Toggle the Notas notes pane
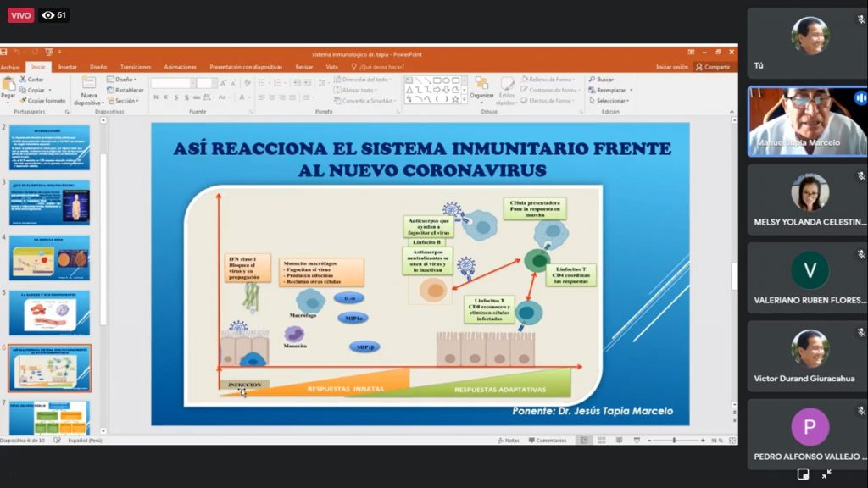The height and width of the screenshot is (488, 868). (509, 441)
